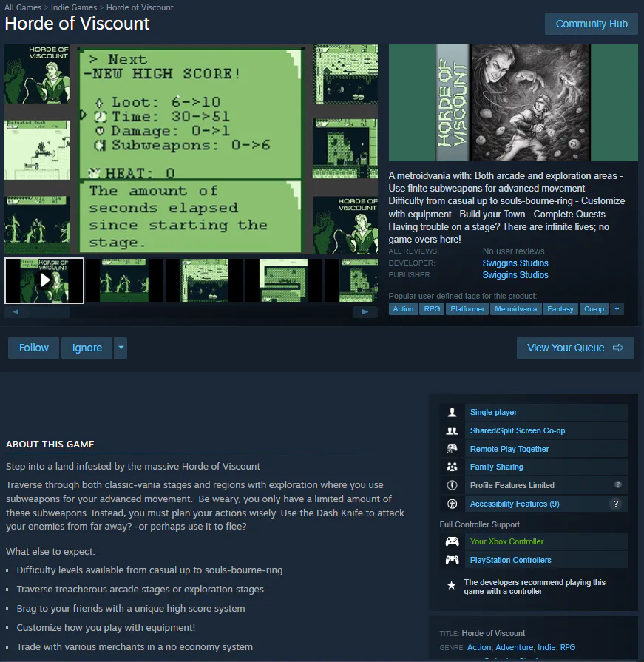Select the fourth screenshot thumbnail in strip

[x=284, y=280]
